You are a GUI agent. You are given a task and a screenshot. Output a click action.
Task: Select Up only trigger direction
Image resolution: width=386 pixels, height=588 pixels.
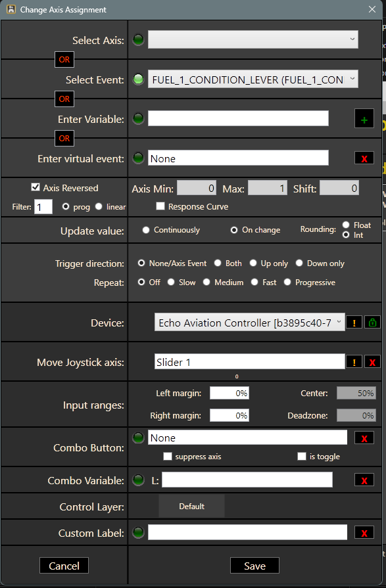253,263
